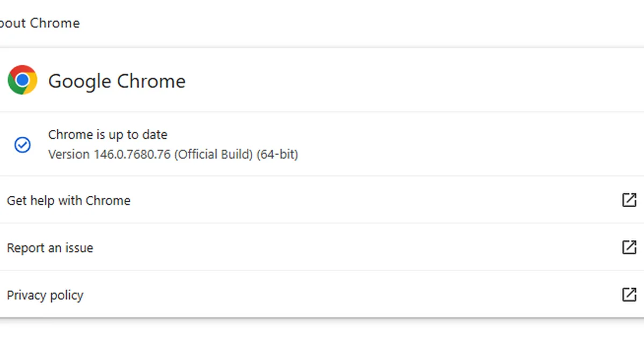Click the word Google in the title

[80, 81]
